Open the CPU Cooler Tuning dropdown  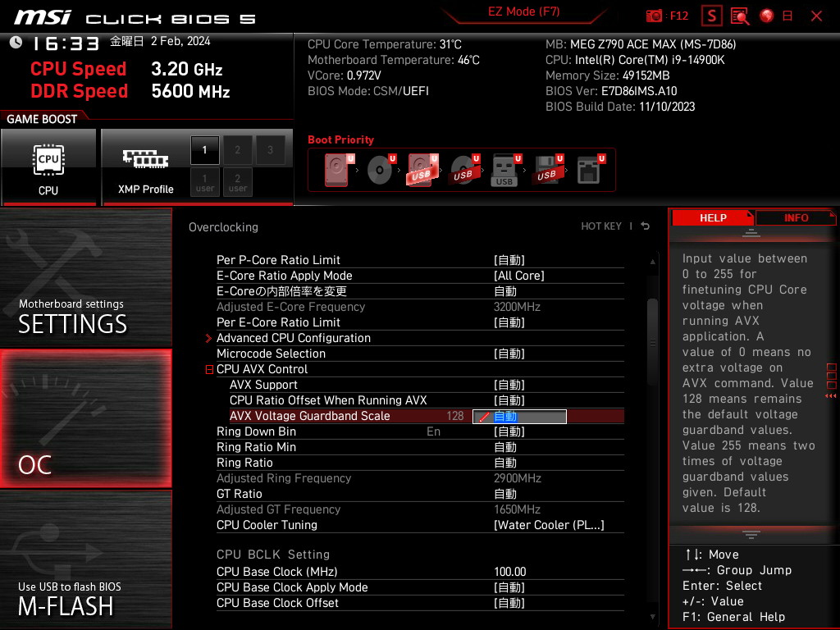pos(548,525)
